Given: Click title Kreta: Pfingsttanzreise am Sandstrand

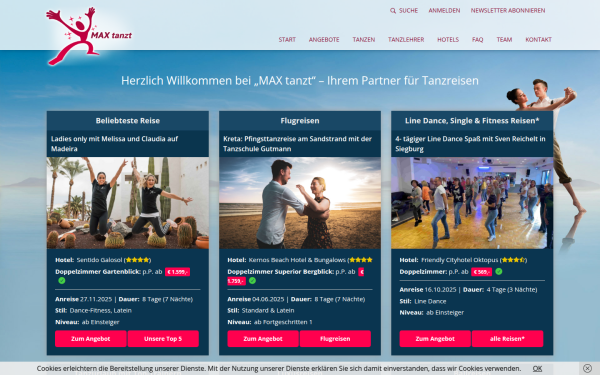Looking at the screenshot, I should (x=297, y=143).
